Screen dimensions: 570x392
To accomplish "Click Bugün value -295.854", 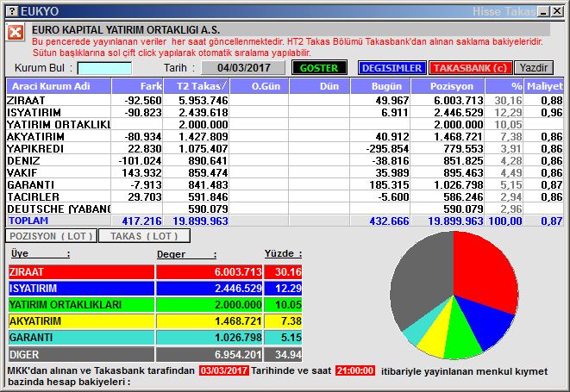I will [x=387, y=149].
